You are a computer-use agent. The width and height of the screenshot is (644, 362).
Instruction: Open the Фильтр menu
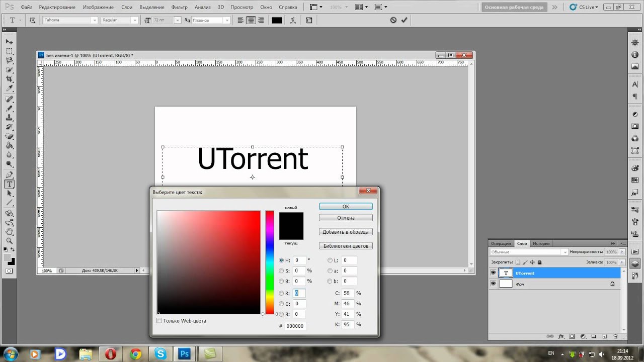point(179,7)
